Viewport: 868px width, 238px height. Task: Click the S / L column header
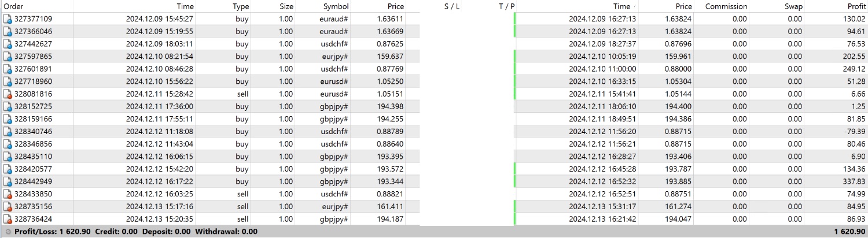pyautogui.click(x=452, y=6)
